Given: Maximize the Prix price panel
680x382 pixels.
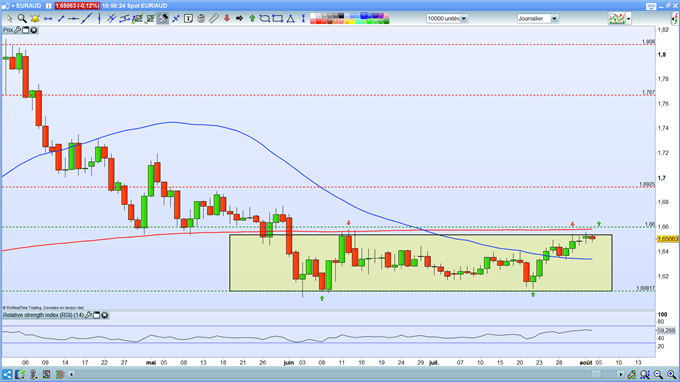Looking at the screenshot, I should click(x=26, y=30).
